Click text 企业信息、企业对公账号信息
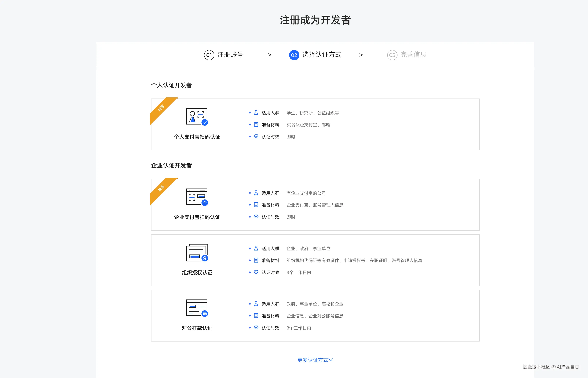588x378 pixels. click(x=315, y=316)
